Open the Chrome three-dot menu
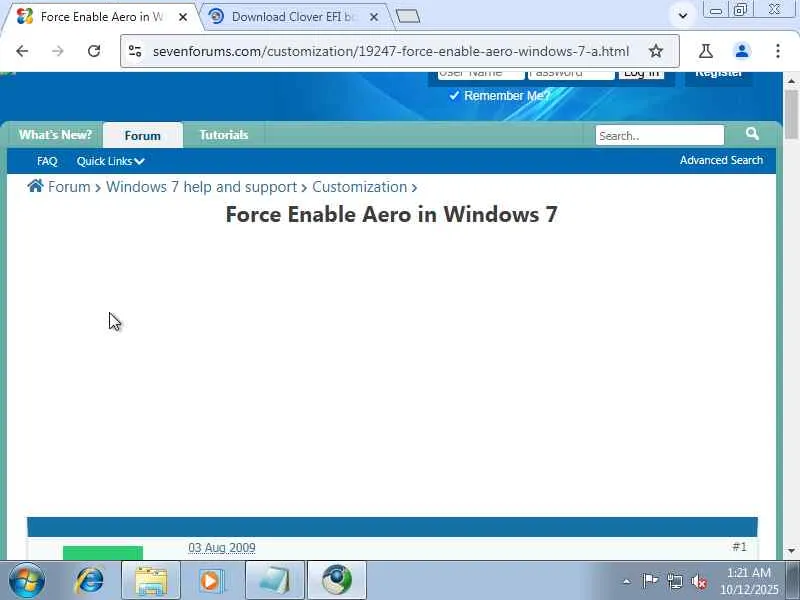 pyautogui.click(x=778, y=51)
